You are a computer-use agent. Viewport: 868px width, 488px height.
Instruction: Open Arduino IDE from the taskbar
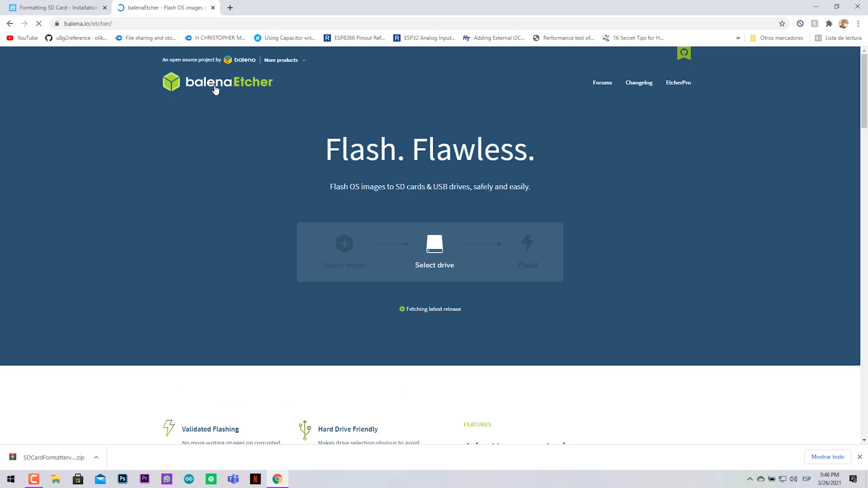189,479
